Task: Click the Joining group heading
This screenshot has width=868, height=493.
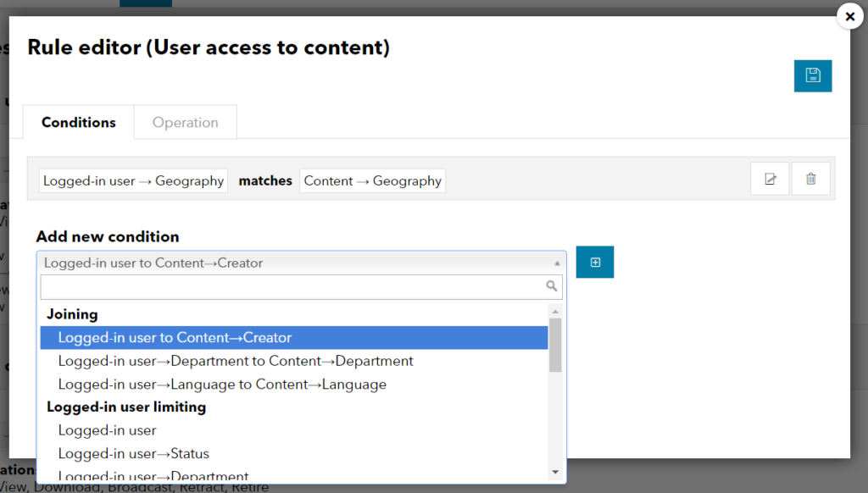Action: point(73,314)
